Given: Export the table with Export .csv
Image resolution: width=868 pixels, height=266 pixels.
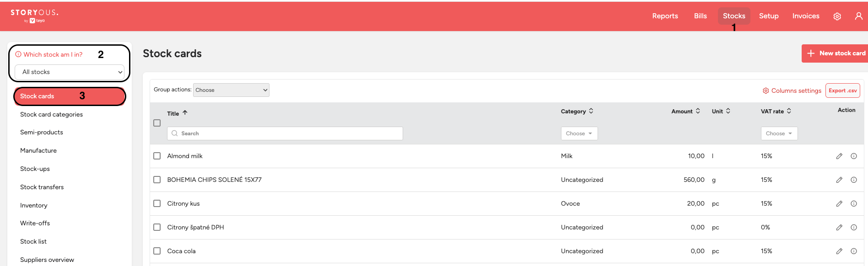Looking at the screenshot, I should 842,90.
